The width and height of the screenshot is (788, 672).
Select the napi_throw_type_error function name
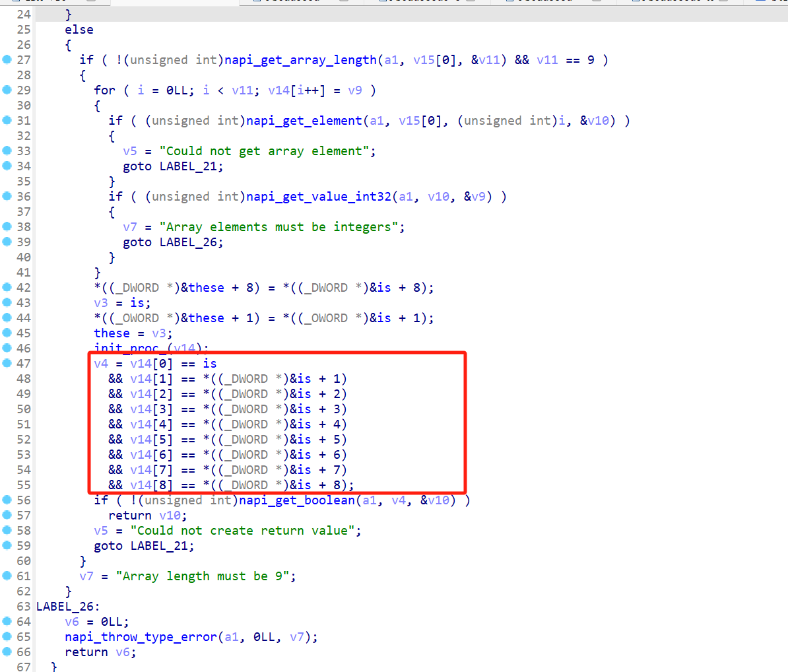pos(141,637)
